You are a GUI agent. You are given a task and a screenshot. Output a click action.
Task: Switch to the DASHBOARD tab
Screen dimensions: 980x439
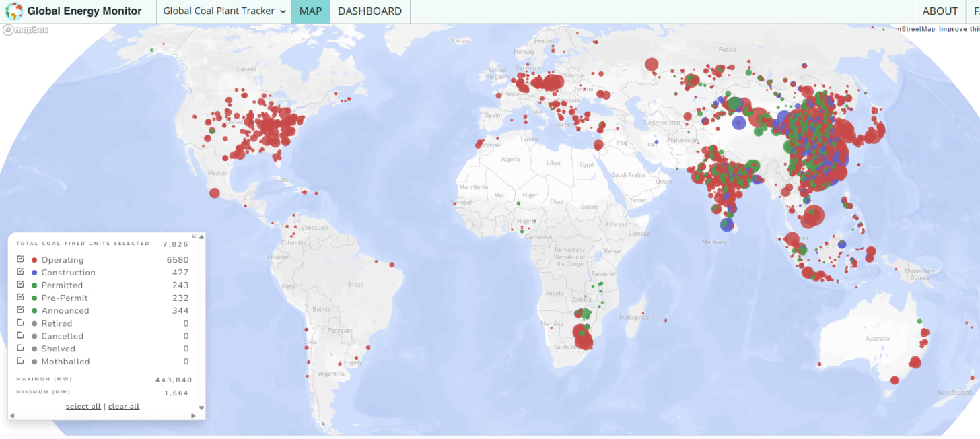click(x=370, y=11)
